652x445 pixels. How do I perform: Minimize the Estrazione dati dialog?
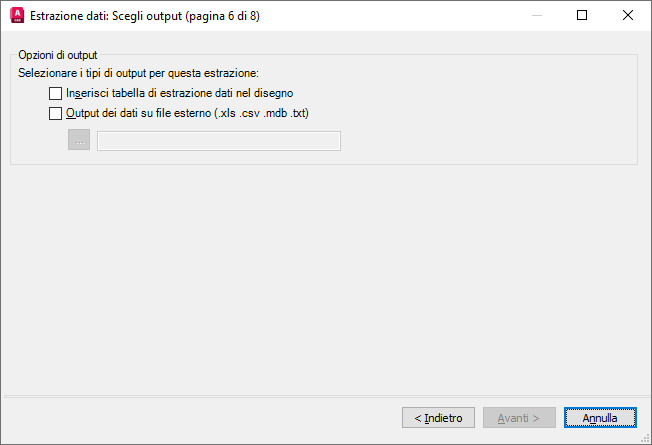(537, 15)
